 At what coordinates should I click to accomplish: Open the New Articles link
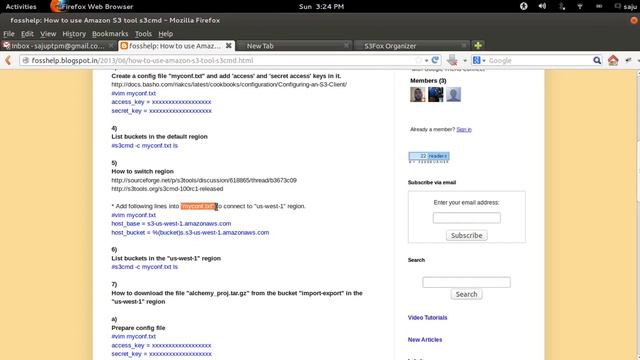click(424, 340)
